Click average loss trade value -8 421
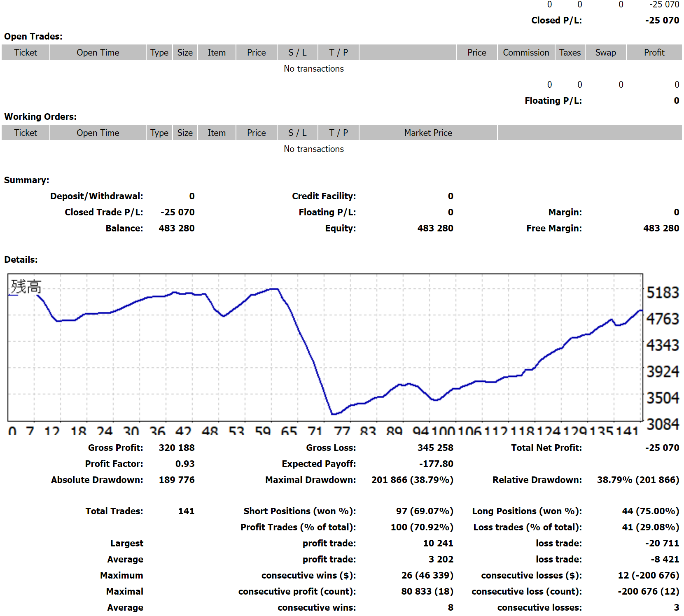This screenshot has height=616, width=684. [x=665, y=559]
